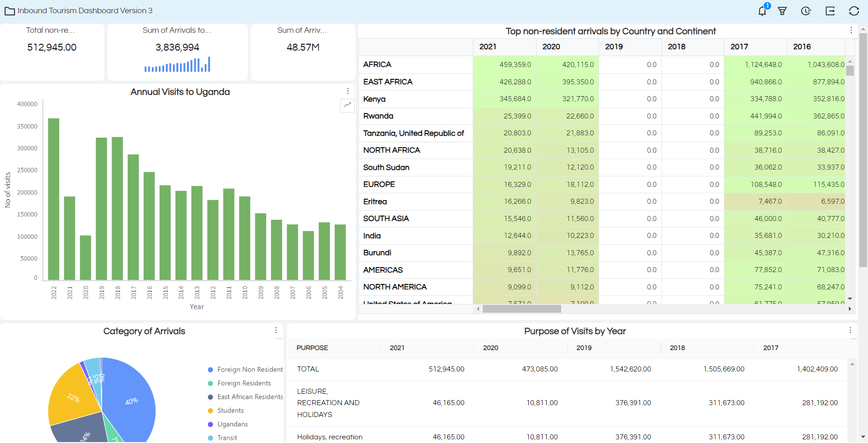The width and height of the screenshot is (868, 443).
Task: Toggle the Foreign Non Resident legend entry
Action: pos(245,370)
